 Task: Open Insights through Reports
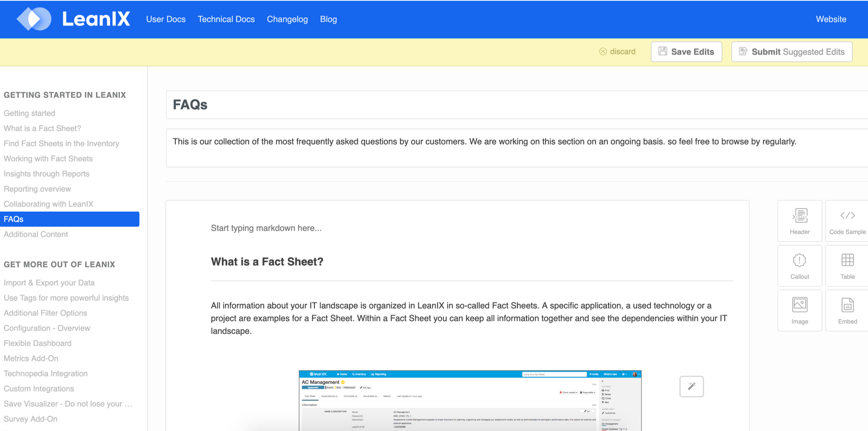[x=46, y=174]
